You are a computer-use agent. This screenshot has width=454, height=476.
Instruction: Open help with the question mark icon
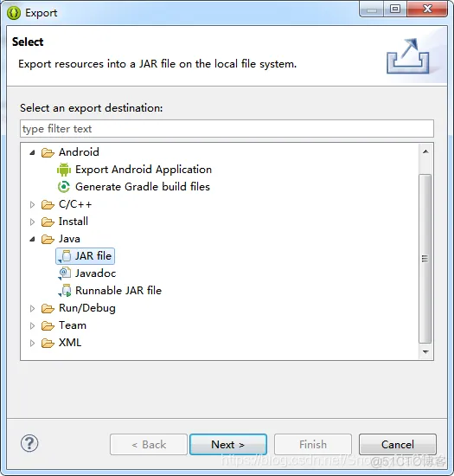coord(29,443)
